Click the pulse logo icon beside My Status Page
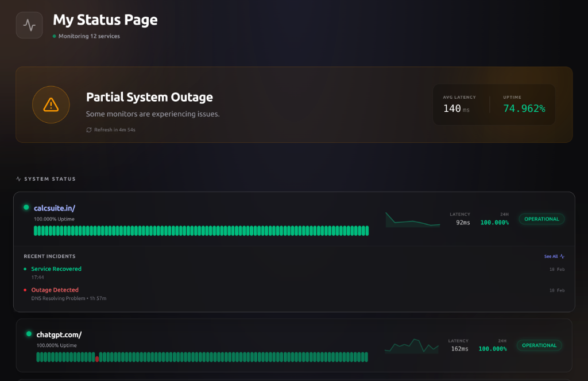 [x=29, y=25]
